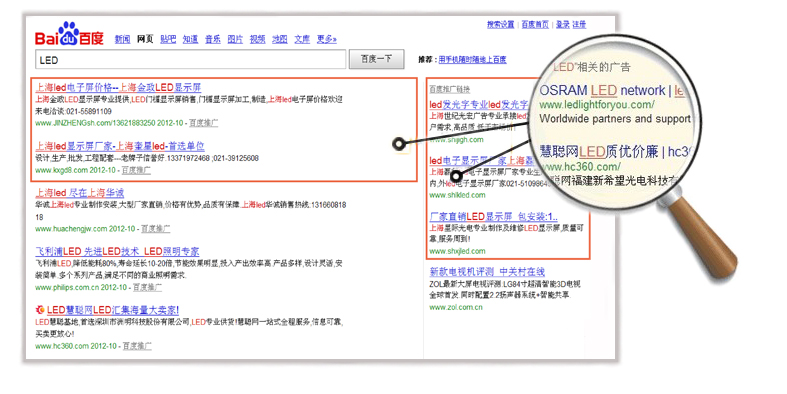This screenshot has width=787, height=394.
Task: Click the Baidu logo
Action: 69,34
